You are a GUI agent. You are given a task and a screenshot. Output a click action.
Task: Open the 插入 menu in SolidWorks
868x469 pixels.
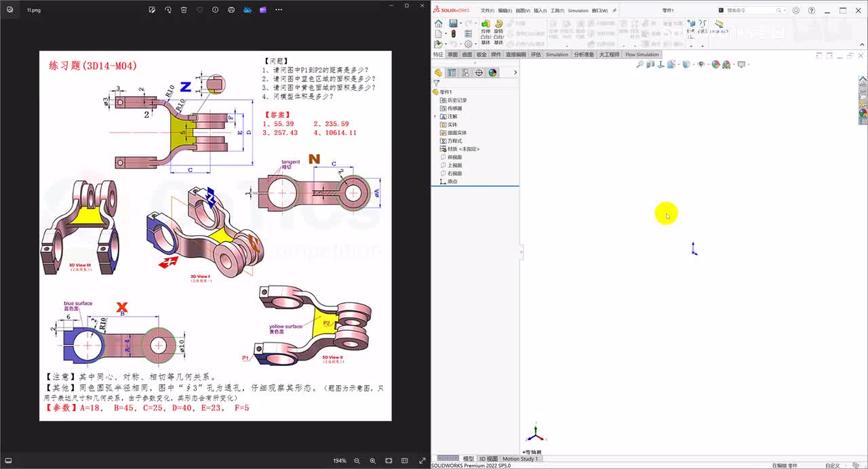point(540,11)
